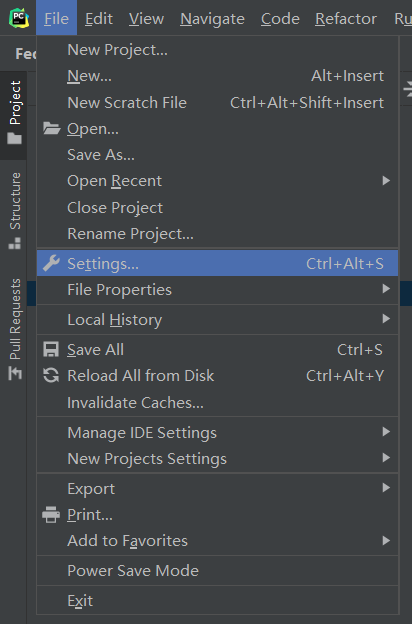Click the Reload All from Disk icon
The height and width of the screenshot is (624, 412).
[51, 375]
